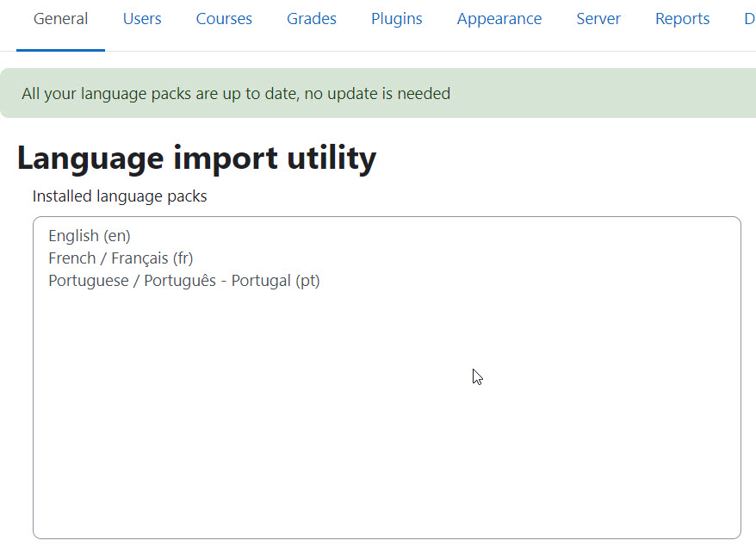Click empty area inside installed packs list

coord(387,410)
